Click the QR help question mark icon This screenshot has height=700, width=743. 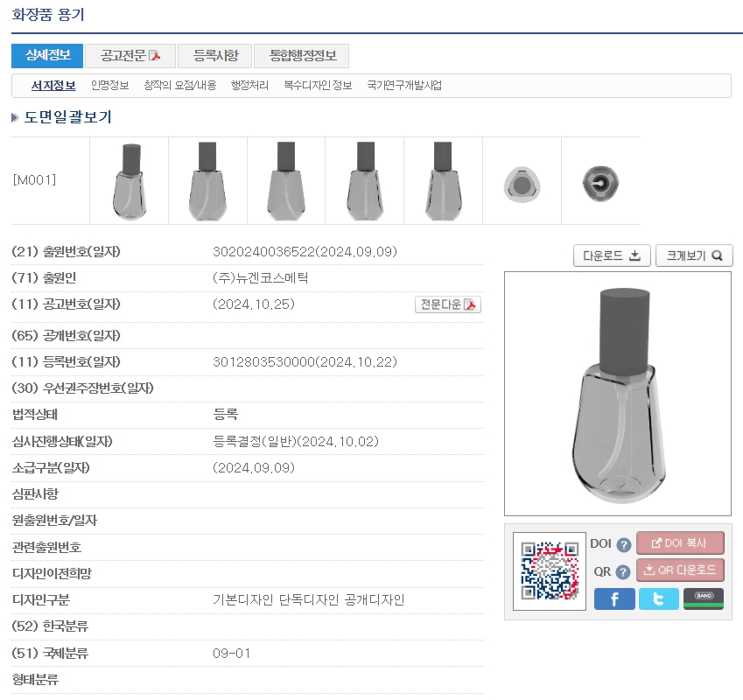623,572
